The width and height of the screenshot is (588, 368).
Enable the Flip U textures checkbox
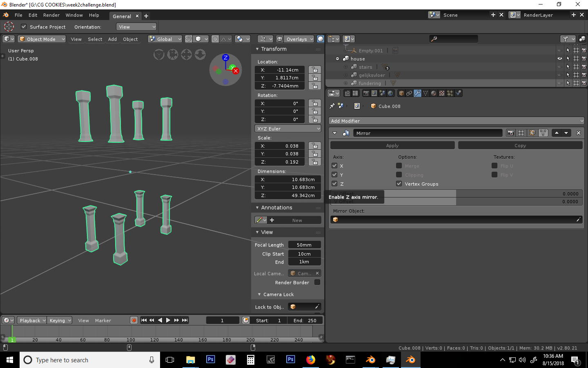tap(494, 166)
